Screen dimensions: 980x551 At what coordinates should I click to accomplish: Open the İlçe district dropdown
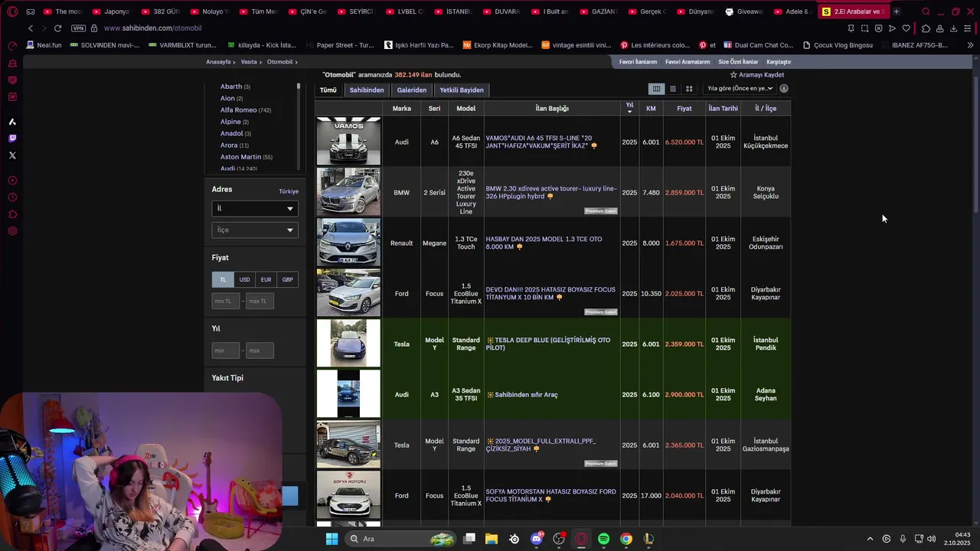254,230
